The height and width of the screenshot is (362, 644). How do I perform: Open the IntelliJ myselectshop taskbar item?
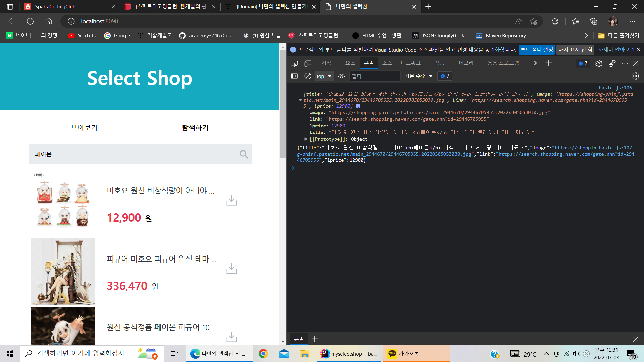pos(349,354)
